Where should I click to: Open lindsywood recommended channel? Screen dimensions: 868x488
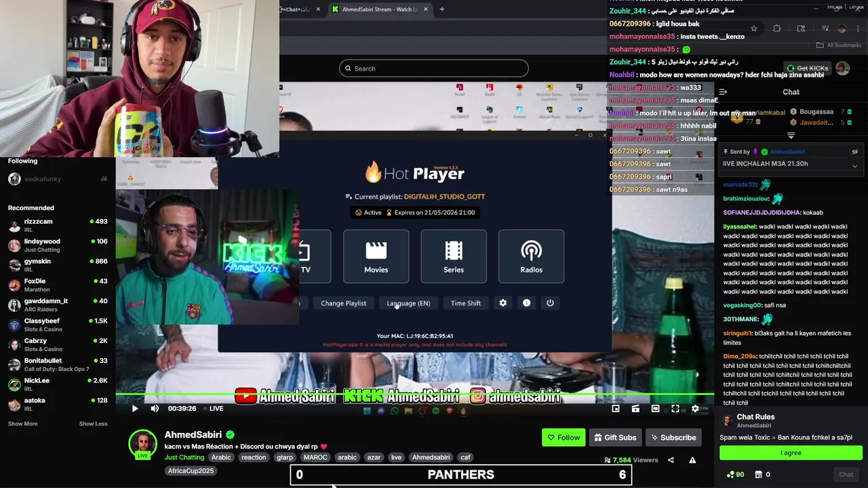(x=58, y=245)
